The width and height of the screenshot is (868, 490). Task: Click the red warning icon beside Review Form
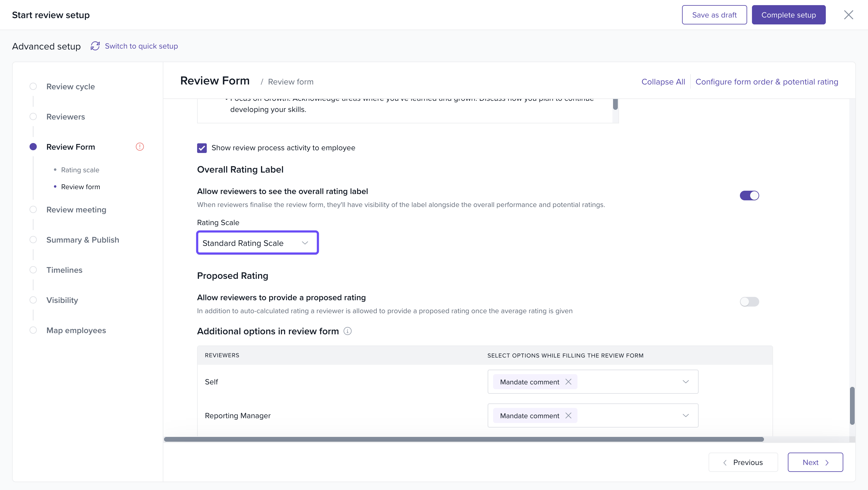[x=140, y=147]
